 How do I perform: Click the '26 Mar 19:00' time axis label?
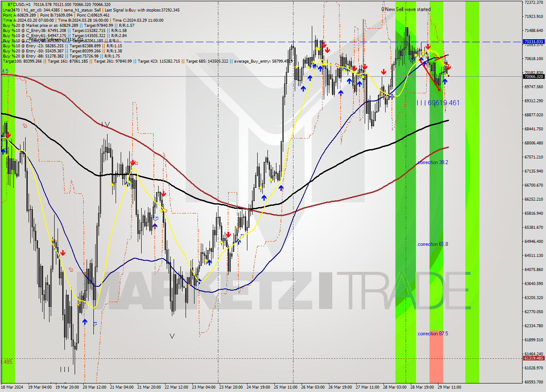point(340,387)
